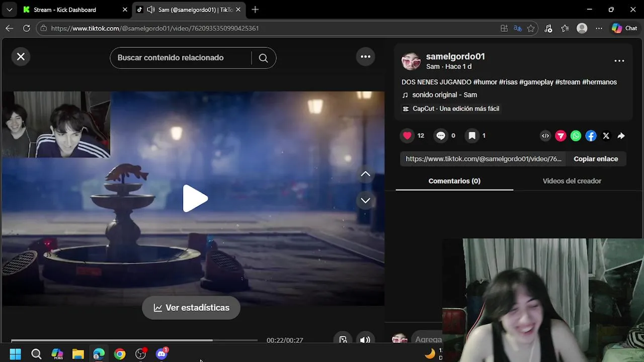Share the video on WhatsApp
This screenshot has height=362, width=644.
pyautogui.click(x=576, y=136)
